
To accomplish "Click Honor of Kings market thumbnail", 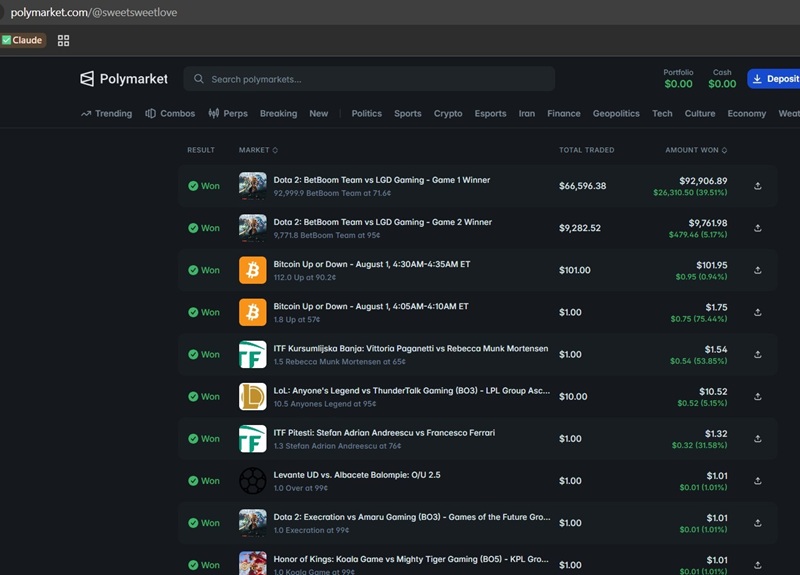I will 253,563.
